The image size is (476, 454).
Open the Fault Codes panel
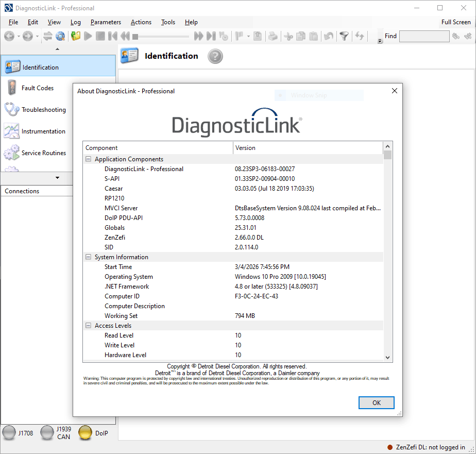[x=11, y=88]
